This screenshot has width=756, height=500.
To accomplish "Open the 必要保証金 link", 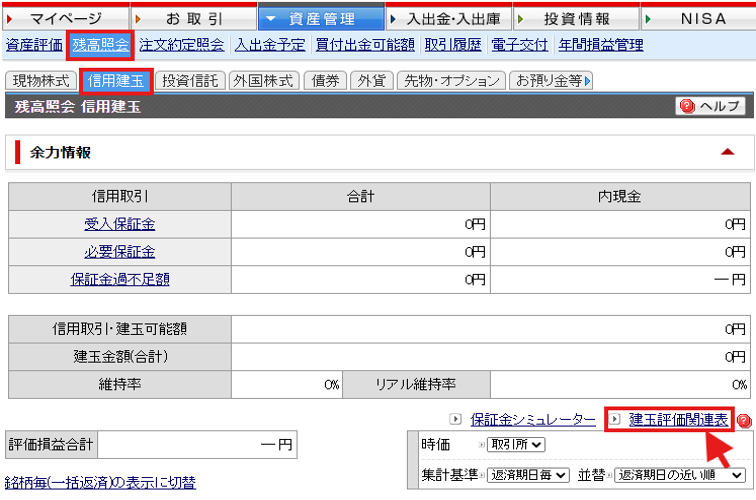I will click(x=120, y=252).
